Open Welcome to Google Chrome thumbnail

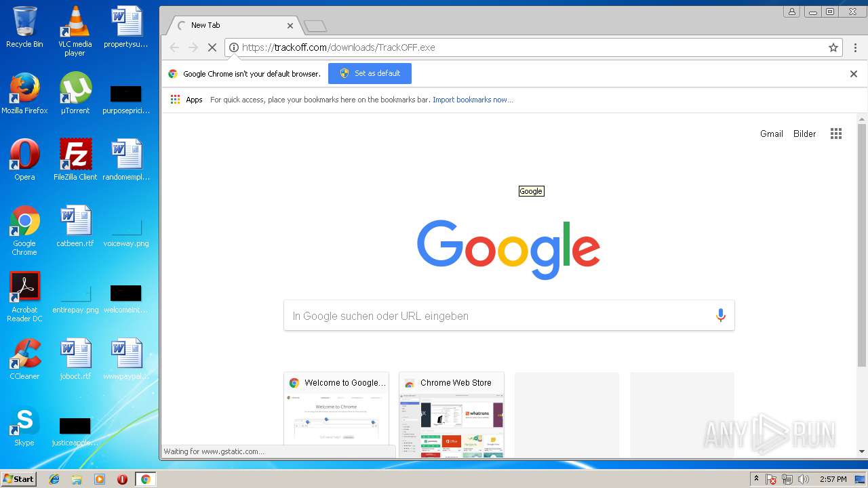336,414
